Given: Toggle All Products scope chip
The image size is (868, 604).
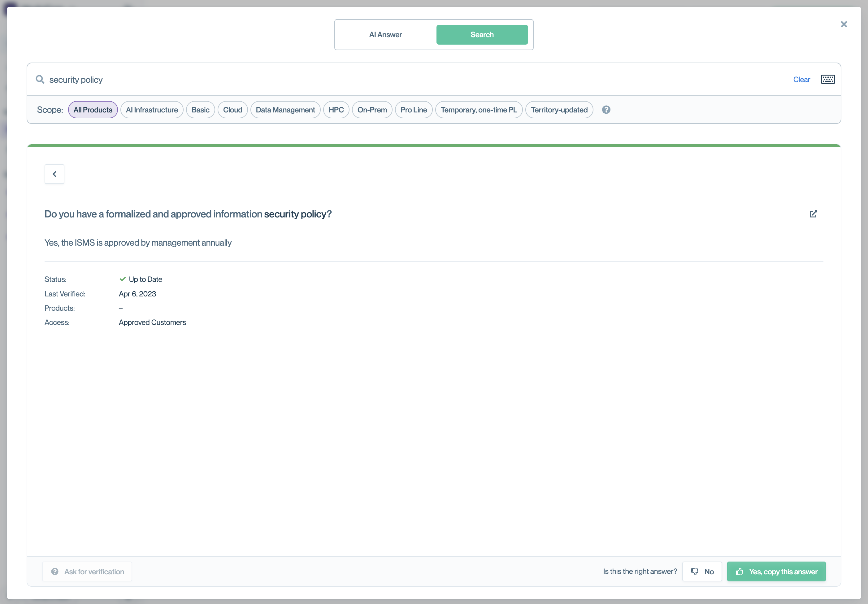Looking at the screenshot, I should click(93, 110).
